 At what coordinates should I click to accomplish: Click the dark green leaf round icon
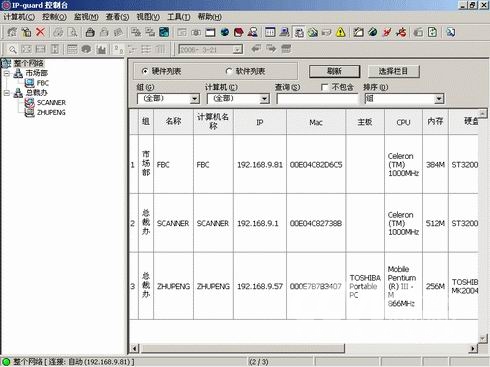373,32
